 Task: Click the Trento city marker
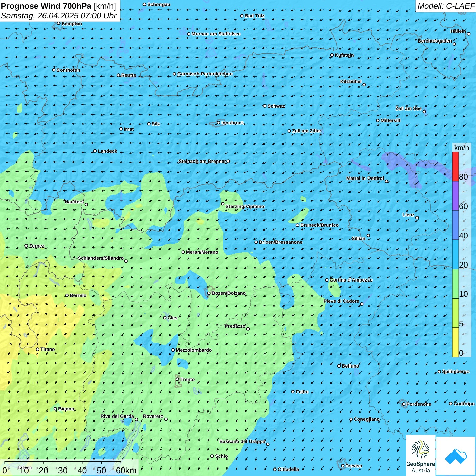tap(177, 379)
